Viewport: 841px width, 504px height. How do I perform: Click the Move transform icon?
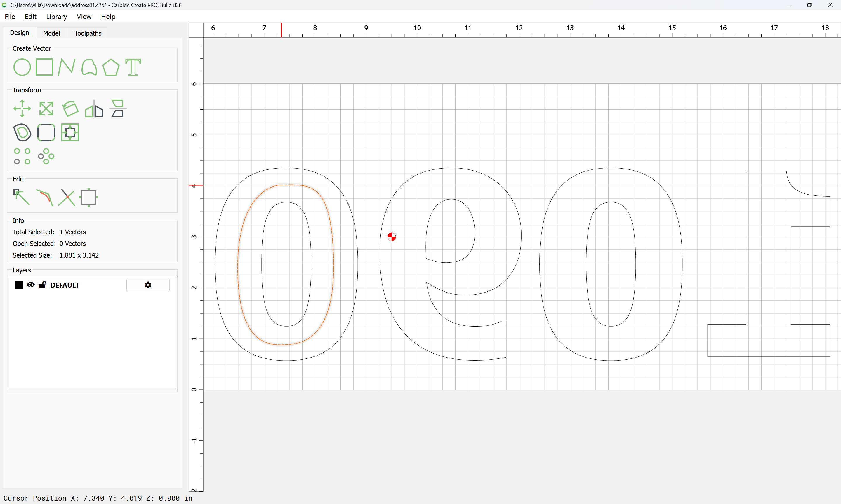pos(22,109)
